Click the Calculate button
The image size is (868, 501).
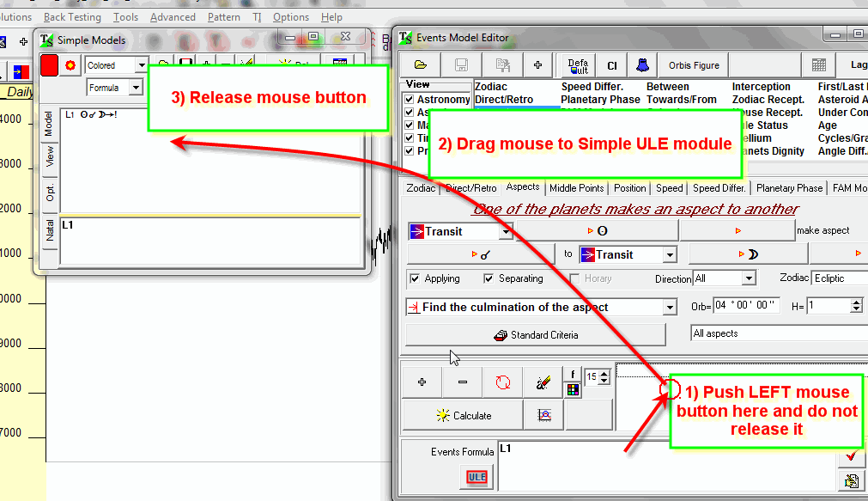click(x=464, y=415)
